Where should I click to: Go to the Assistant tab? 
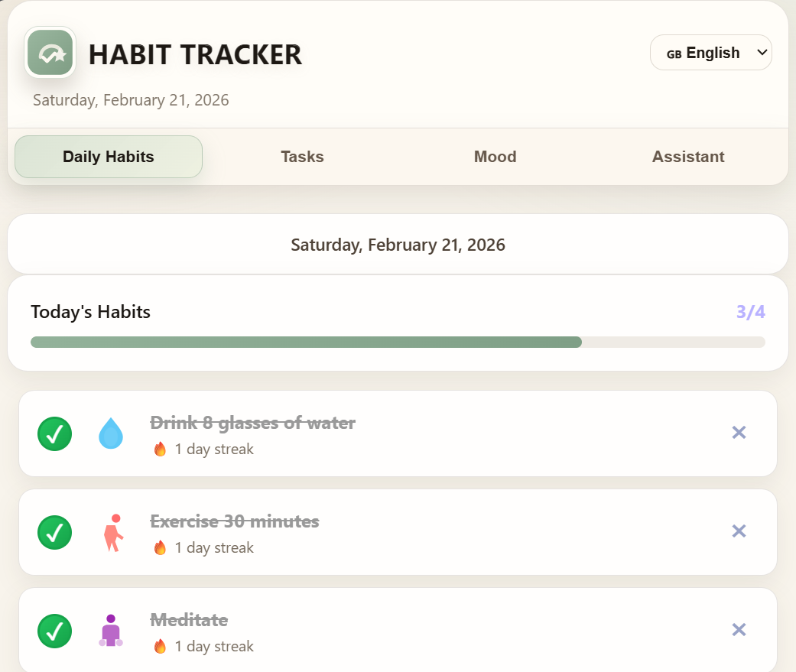688,156
